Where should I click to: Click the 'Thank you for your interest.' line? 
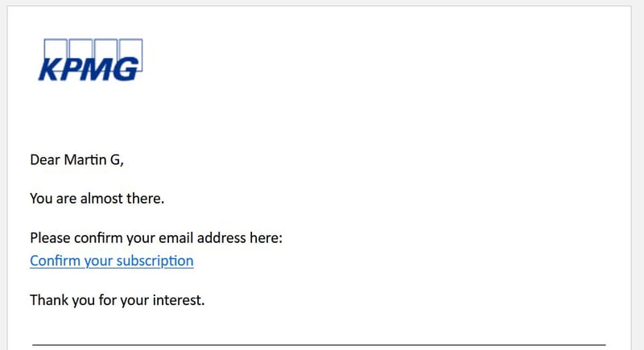point(117,300)
